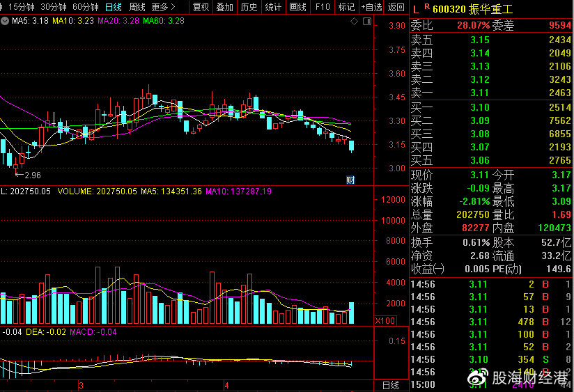Select the 卖四 3.14 order row
This screenshot has width=574, height=392.
click(491, 53)
